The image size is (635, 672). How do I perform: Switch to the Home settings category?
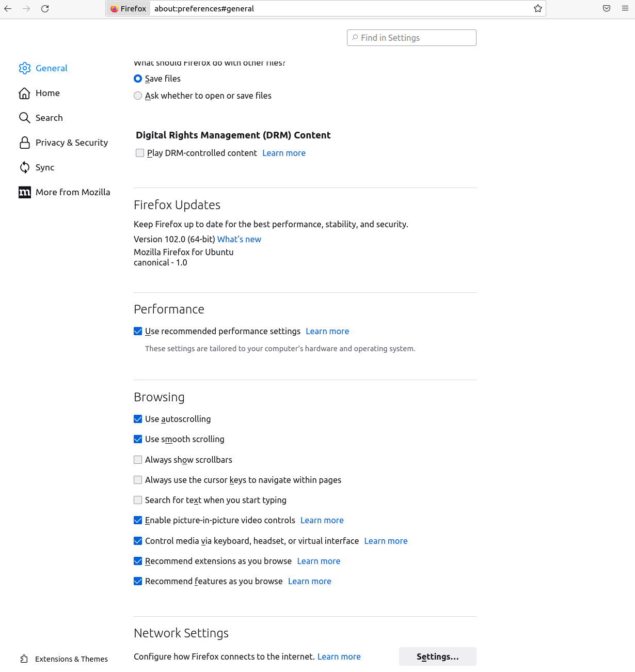48,93
